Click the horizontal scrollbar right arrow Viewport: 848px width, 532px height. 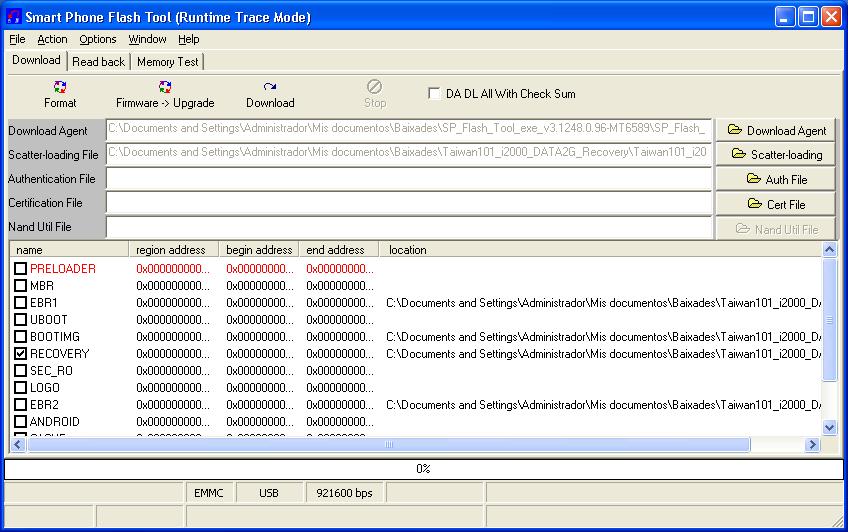(812, 444)
